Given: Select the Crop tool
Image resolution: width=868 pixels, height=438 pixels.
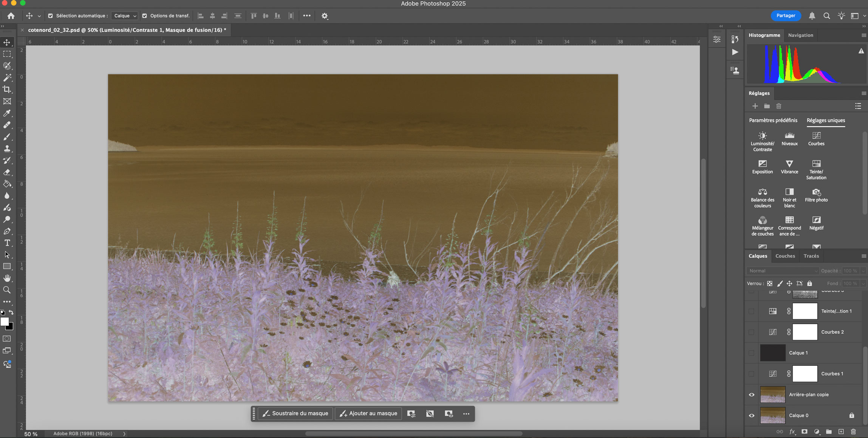Looking at the screenshot, I should coord(7,90).
